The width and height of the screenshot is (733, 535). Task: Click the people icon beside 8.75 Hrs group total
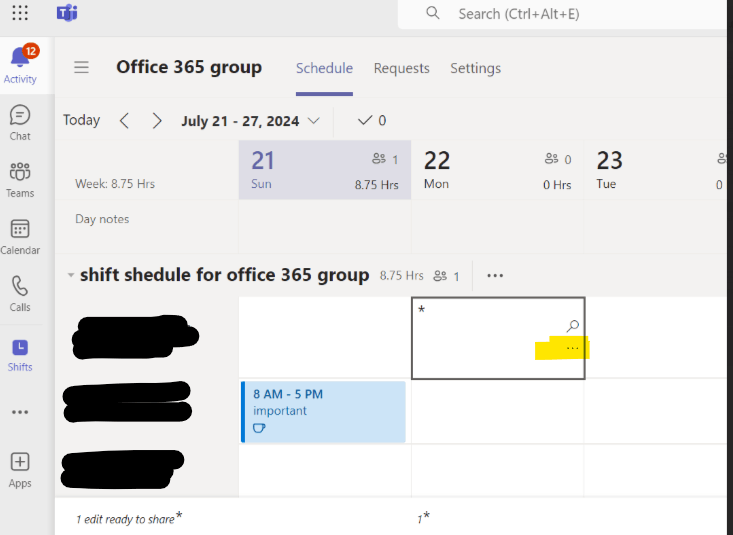[440, 276]
